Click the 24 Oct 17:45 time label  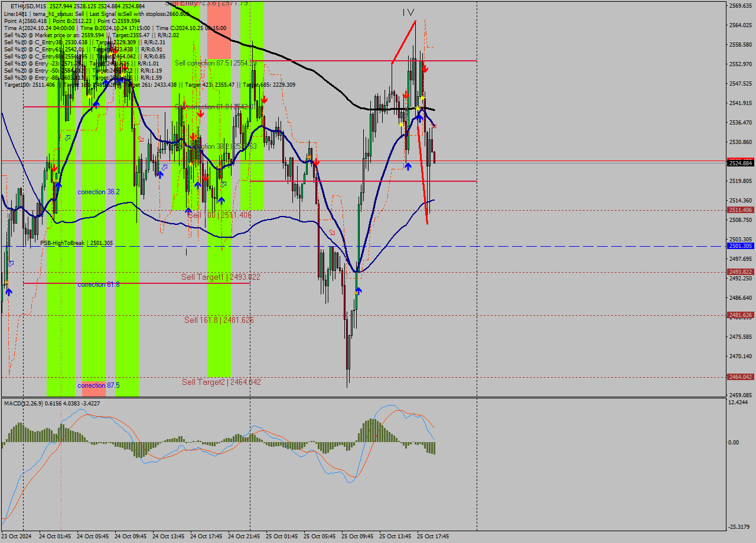tap(206, 537)
